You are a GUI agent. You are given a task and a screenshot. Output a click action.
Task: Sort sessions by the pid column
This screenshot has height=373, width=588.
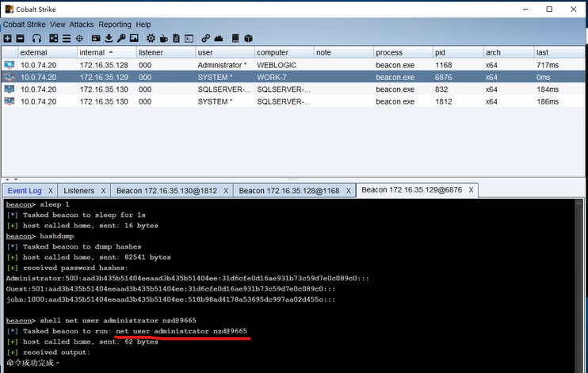pyautogui.click(x=458, y=52)
